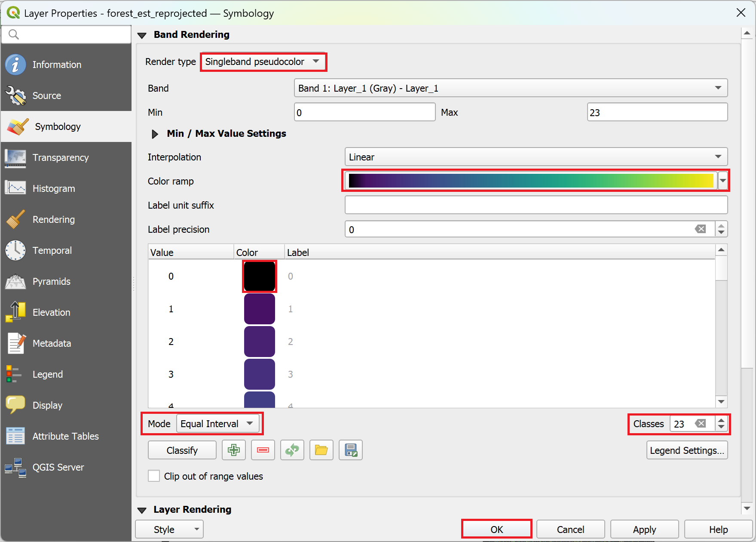Screen dimensions: 756x542
Task: Expand Min / Max Value Settings
Action: 155,134
